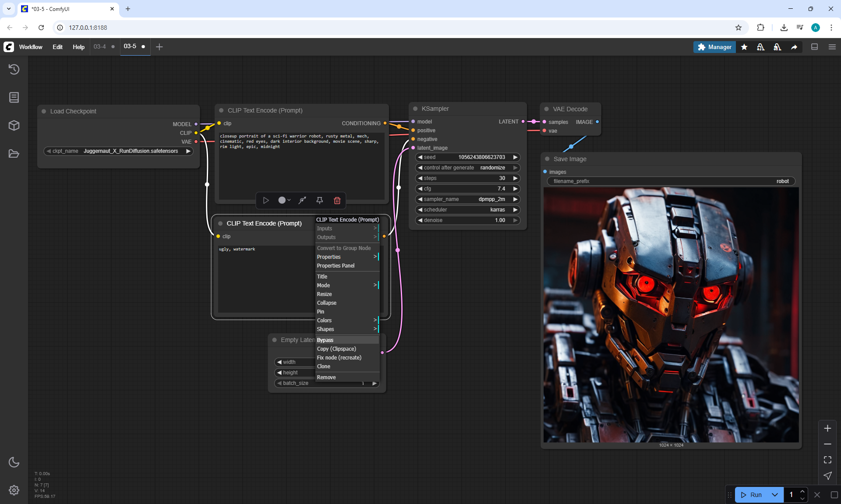Open the queue history sidebar icon

tap(14, 69)
